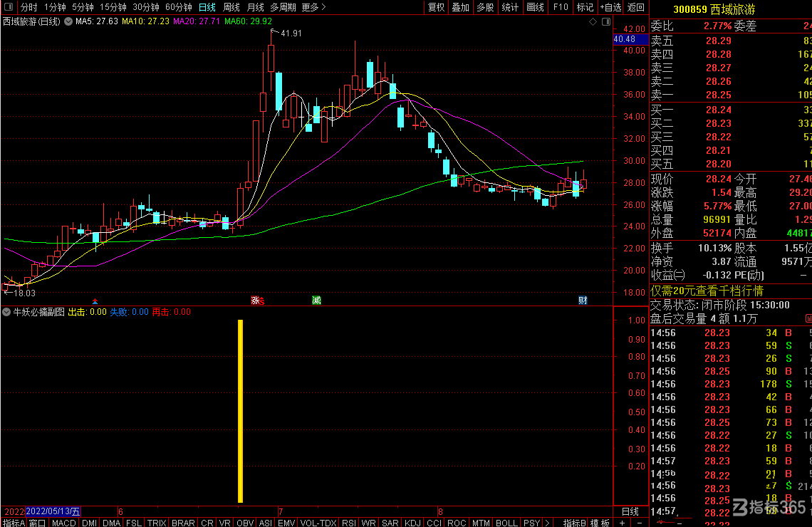Open the 牛妖必擒副图 indicator dropdown arrow
The image size is (812, 527).
pos(6,312)
